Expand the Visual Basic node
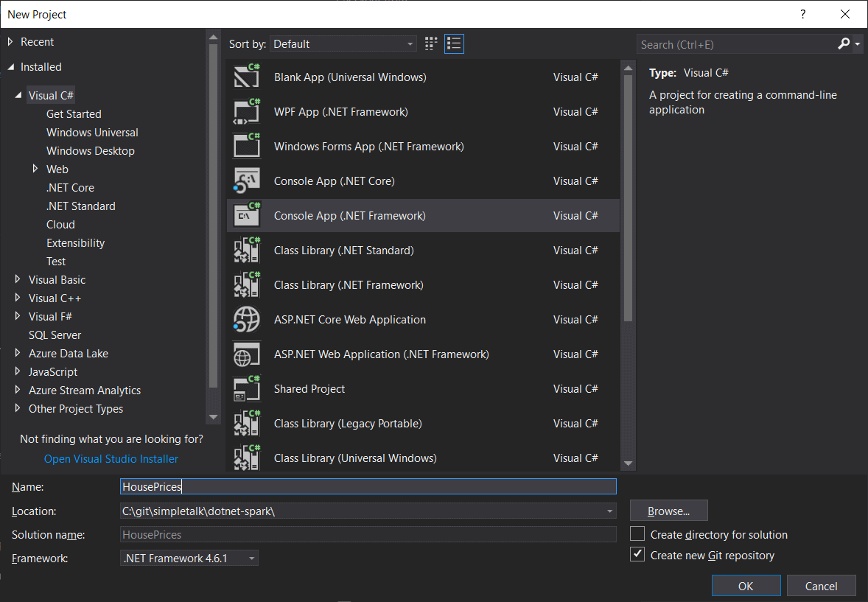This screenshot has height=602, width=868. point(18,279)
